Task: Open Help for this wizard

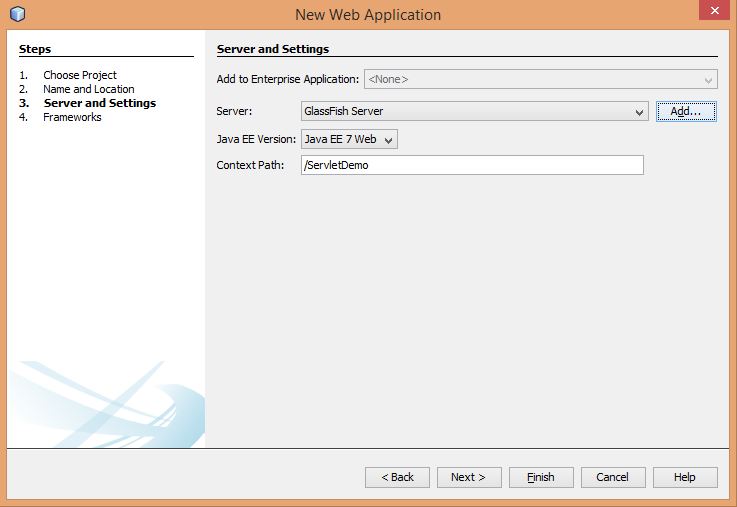Action: coord(684,477)
